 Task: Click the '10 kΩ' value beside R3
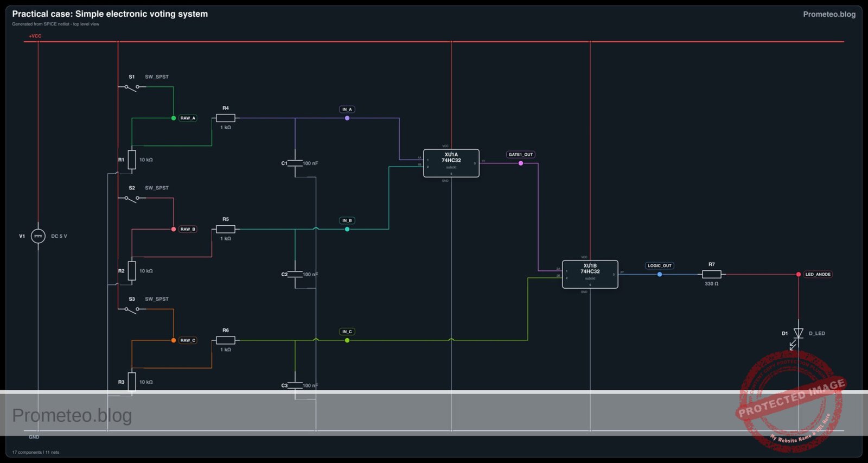tap(146, 382)
